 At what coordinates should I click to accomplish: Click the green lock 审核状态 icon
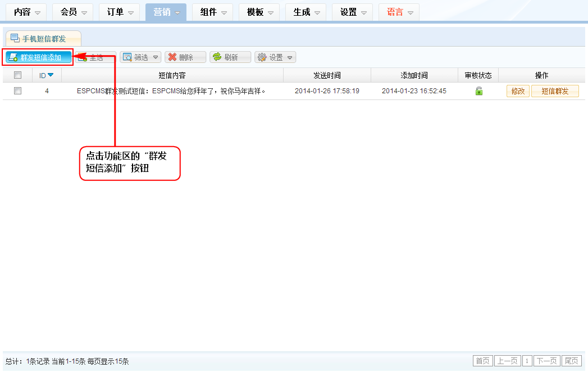(479, 91)
